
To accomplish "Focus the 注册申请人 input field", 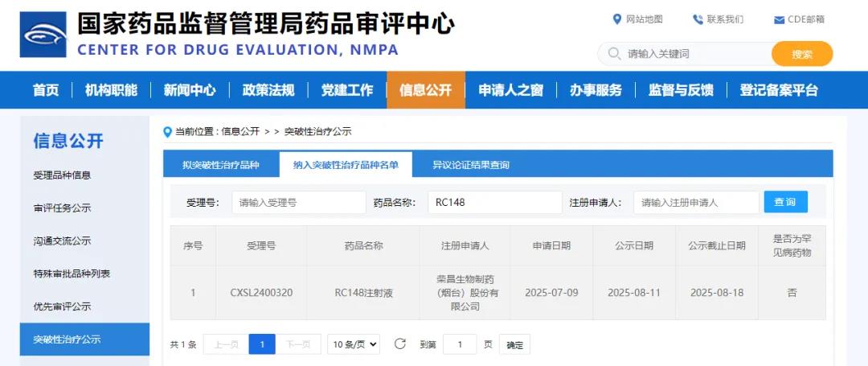I will click(x=696, y=203).
